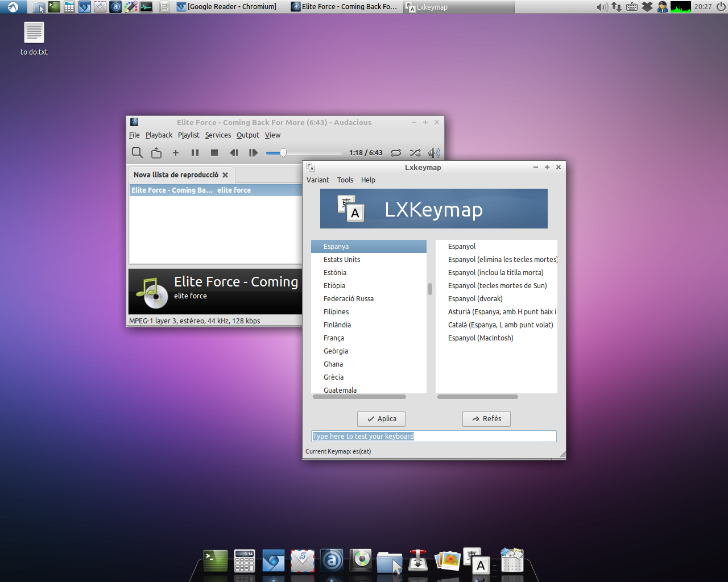Click the plus add files icon in Audacious
This screenshot has height=582, width=728.
coord(176,152)
